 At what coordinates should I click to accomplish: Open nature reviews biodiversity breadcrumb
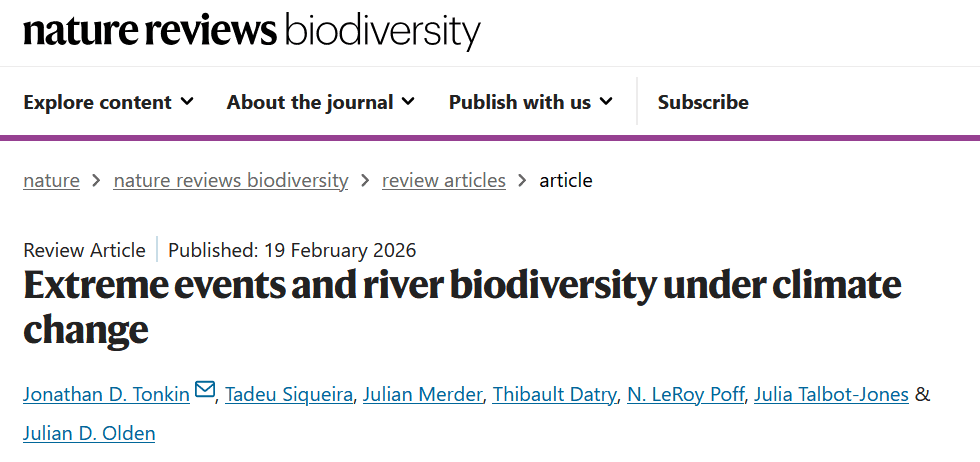[231, 181]
